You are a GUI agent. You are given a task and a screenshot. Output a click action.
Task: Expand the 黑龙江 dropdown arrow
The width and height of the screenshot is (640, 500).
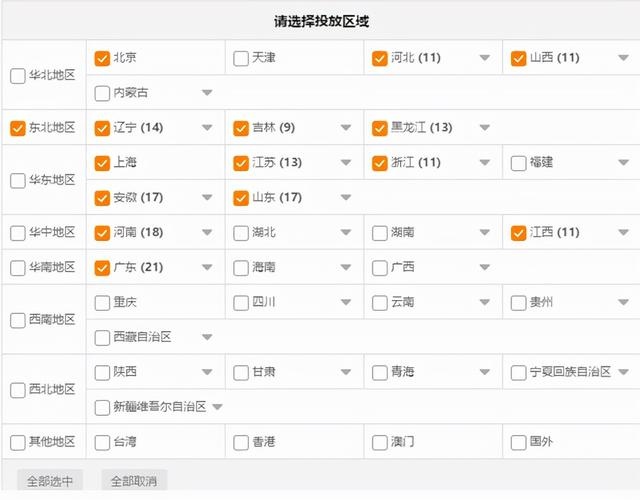pyautogui.click(x=484, y=127)
